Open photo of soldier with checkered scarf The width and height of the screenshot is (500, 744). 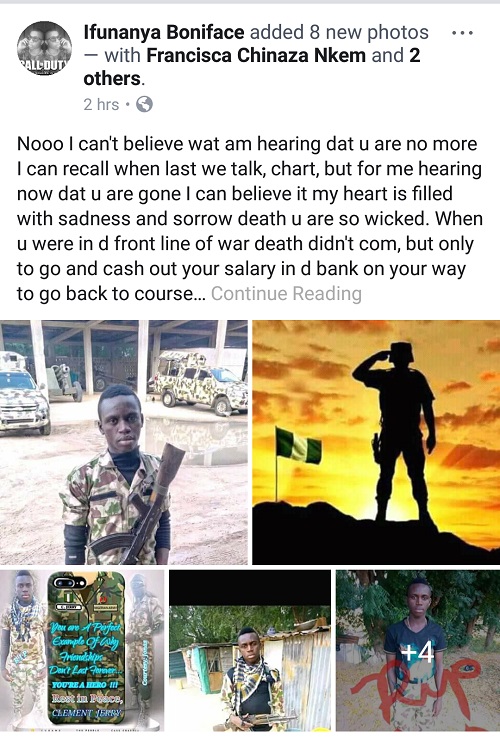pos(250,651)
